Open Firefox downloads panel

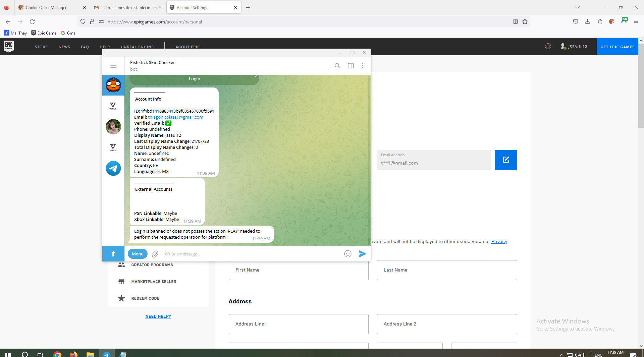[588, 22]
